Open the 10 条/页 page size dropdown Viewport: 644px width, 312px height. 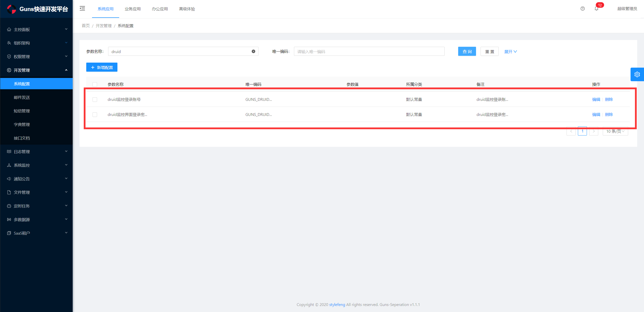[615, 131]
